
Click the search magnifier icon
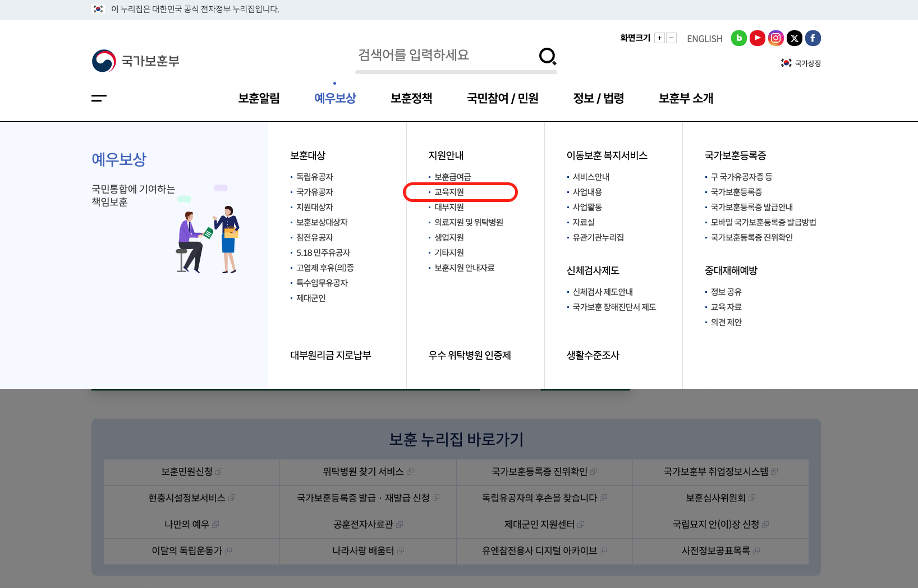click(547, 57)
